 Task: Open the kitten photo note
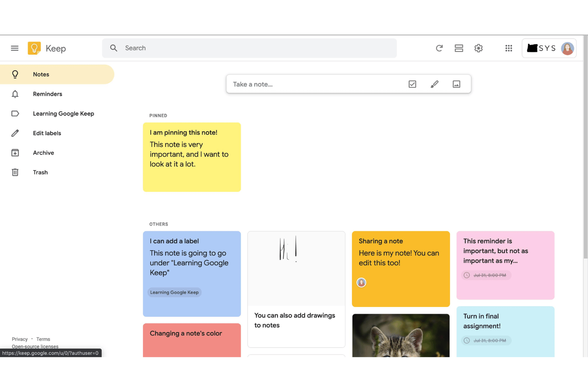tap(401, 336)
